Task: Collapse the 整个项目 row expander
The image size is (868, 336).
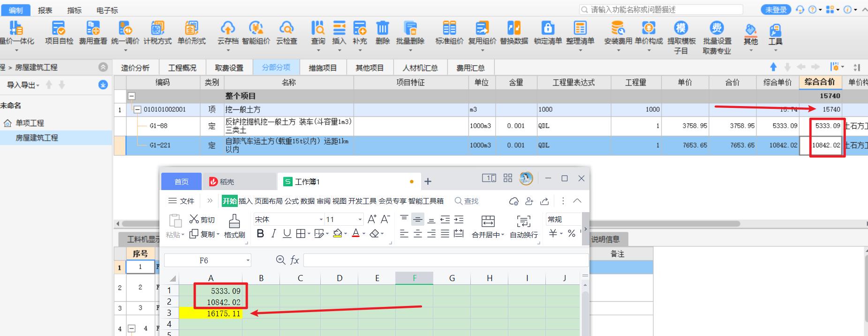Action: (x=132, y=96)
